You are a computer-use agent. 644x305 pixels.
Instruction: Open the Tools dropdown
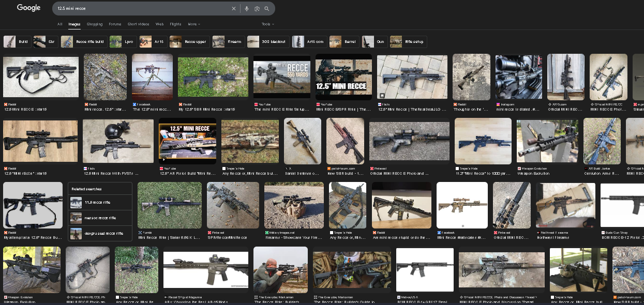point(267,24)
